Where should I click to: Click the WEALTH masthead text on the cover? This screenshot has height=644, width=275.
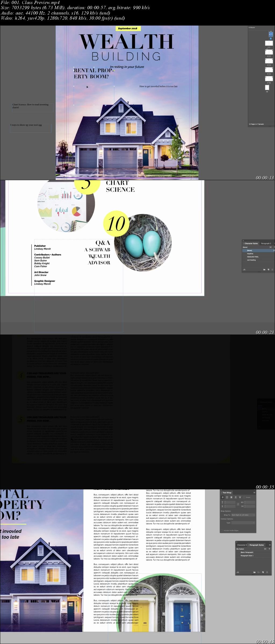tap(126, 42)
